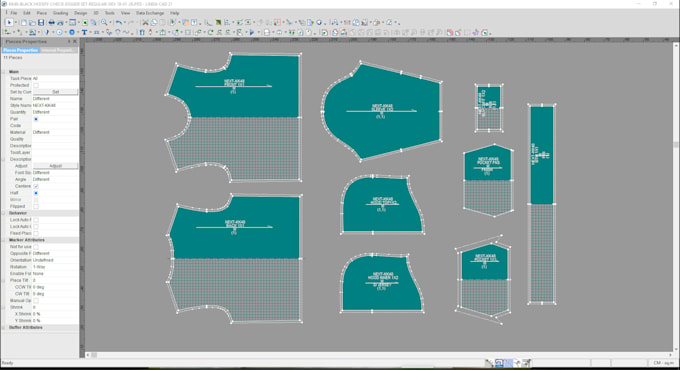Image resolution: width=680 pixels, height=370 pixels.
Task: Open the Edit menu
Action: [x=26, y=13]
